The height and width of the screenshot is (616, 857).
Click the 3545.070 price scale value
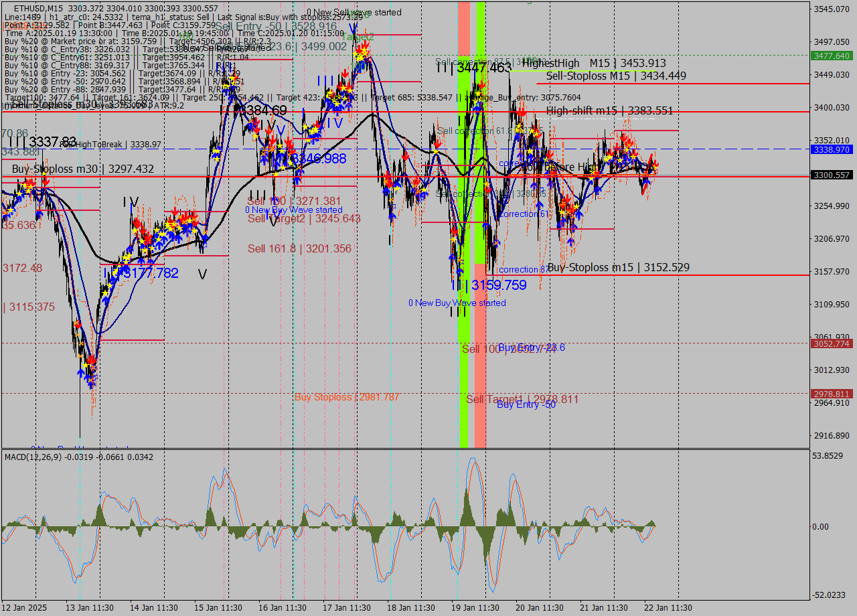831,9
